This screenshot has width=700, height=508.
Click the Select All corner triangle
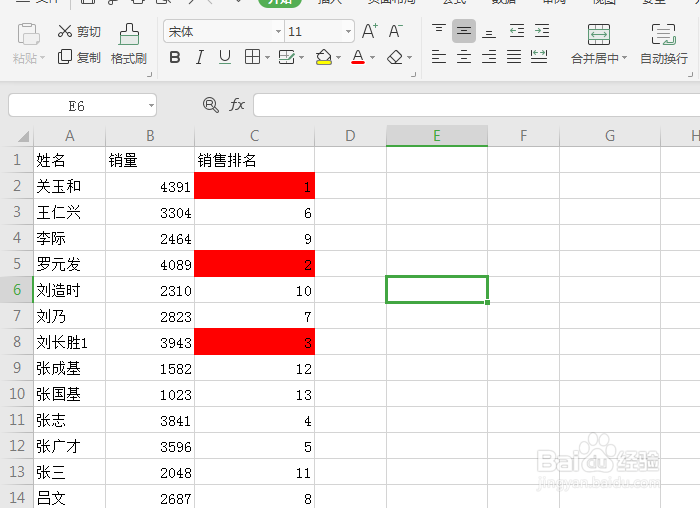[x=22, y=136]
